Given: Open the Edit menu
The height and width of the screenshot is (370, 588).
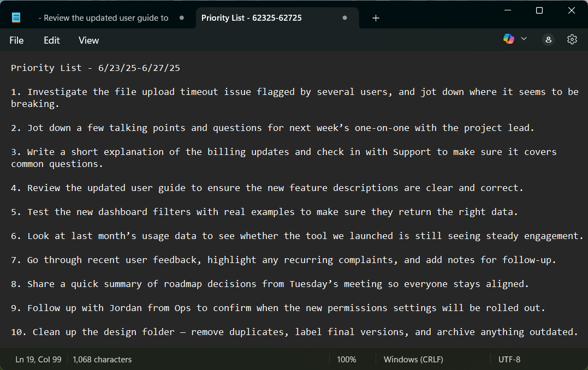Looking at the screenshot, I should [51, 40].
